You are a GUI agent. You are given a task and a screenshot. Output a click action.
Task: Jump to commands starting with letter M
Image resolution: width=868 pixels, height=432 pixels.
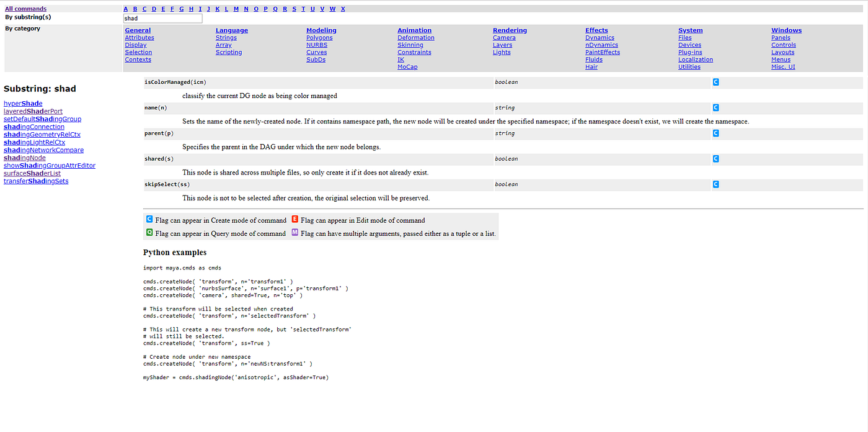click(x=236, y=9)
